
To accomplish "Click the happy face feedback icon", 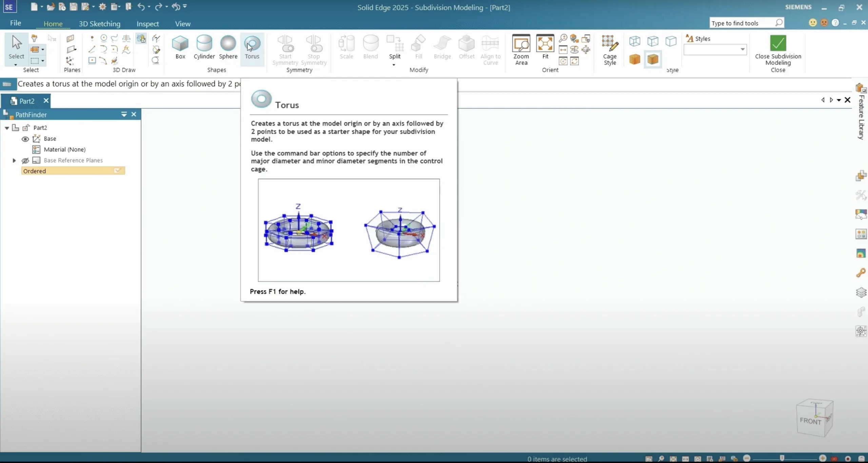I will [x=812, y=23].
